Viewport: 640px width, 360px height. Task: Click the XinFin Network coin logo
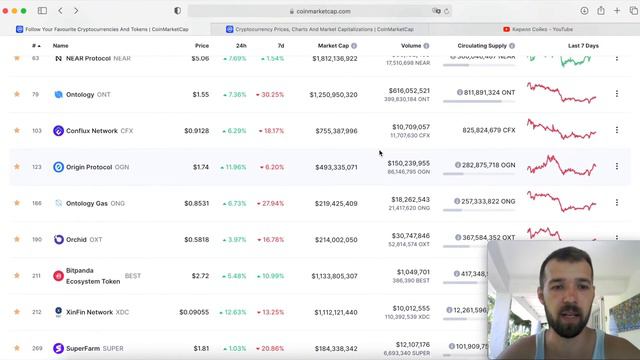click(x=58, y=312)
